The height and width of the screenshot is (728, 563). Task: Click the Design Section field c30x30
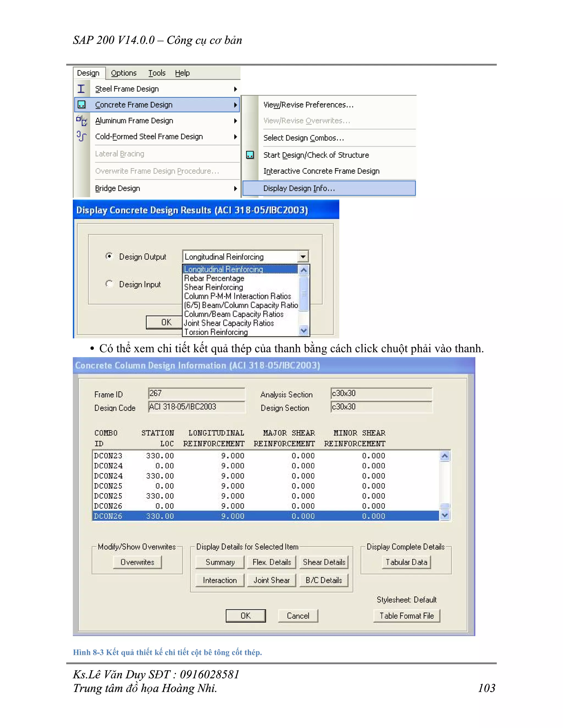click(382, 407)
